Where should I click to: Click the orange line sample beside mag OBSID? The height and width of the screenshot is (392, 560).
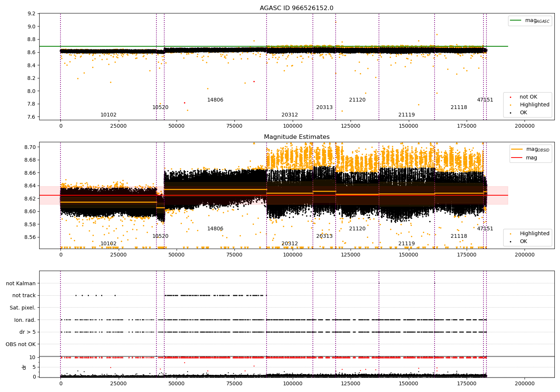517,149
